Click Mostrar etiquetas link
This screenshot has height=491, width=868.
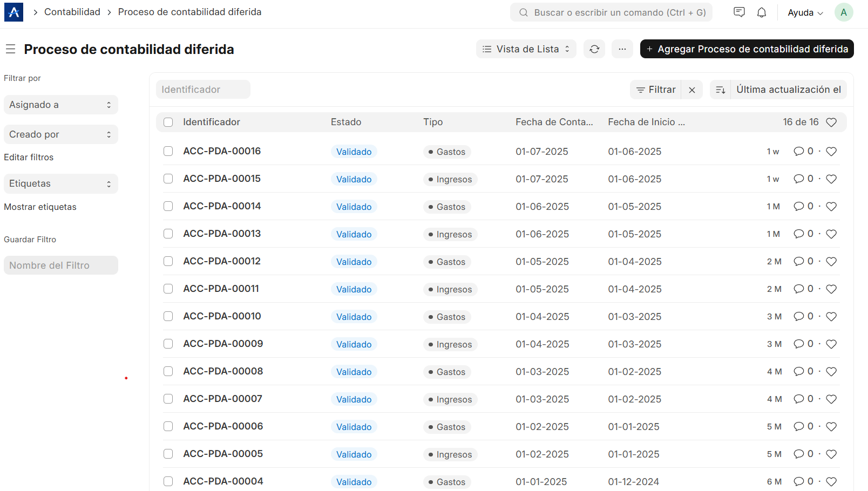click(40, 207)
